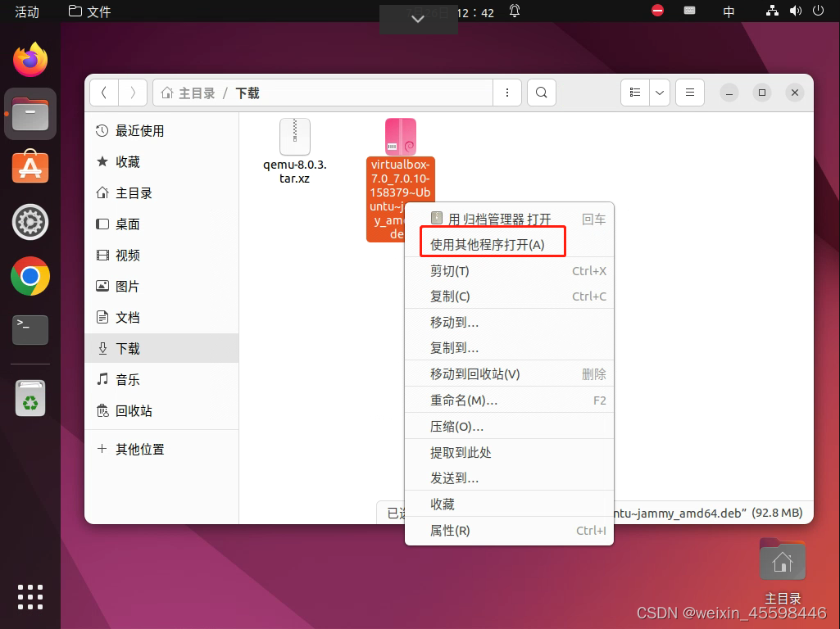Open 其他位置 in sidebar
Image resolution: width=840 pixels, height=629 pixels.
[161, 449]
